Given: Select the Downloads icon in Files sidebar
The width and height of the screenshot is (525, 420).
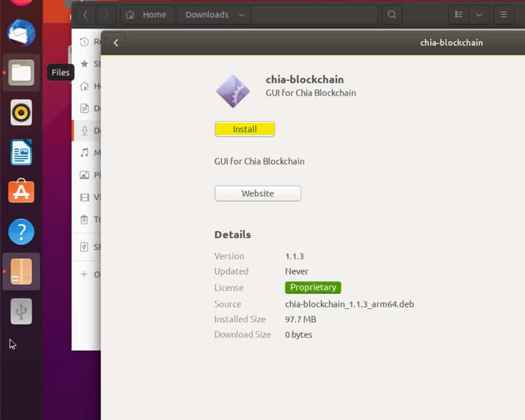Looking at the screenshot, I should pyautogui.click(x=85, y=130).
